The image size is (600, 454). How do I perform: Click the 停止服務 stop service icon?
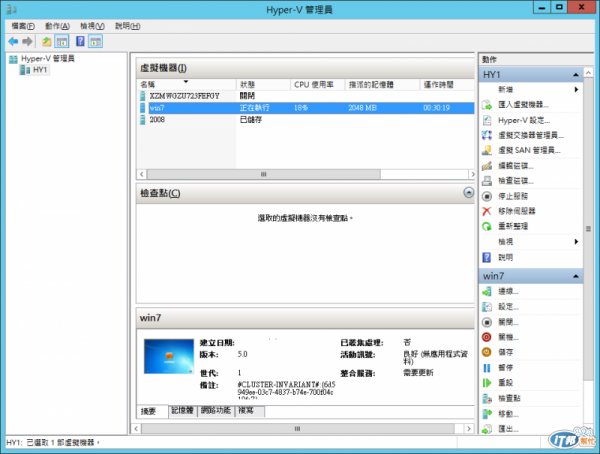(x=486, y=196)
